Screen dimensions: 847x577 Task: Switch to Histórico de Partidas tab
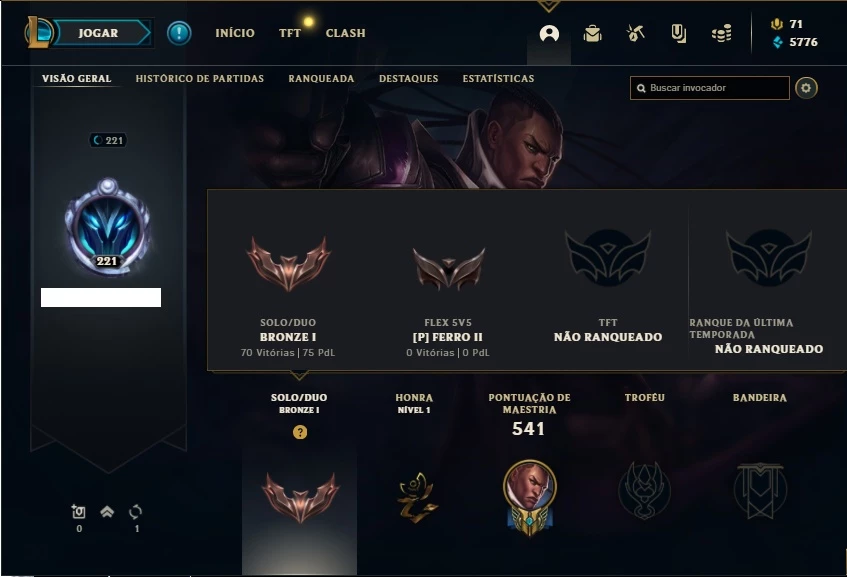[199, 78]
